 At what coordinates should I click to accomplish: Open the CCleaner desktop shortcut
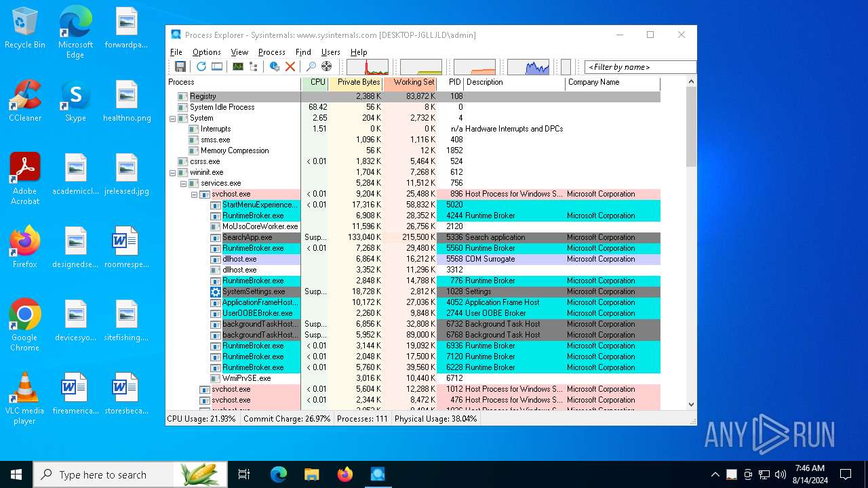[24, 102]
